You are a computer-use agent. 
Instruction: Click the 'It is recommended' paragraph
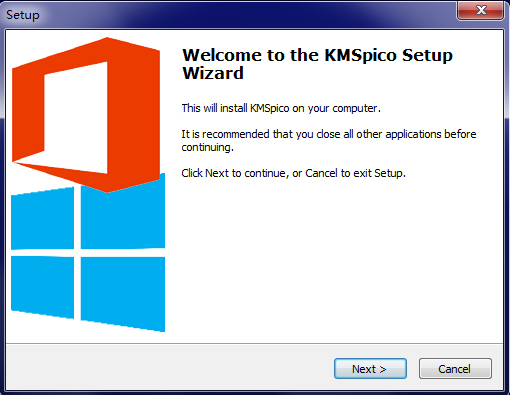[329, 140]
